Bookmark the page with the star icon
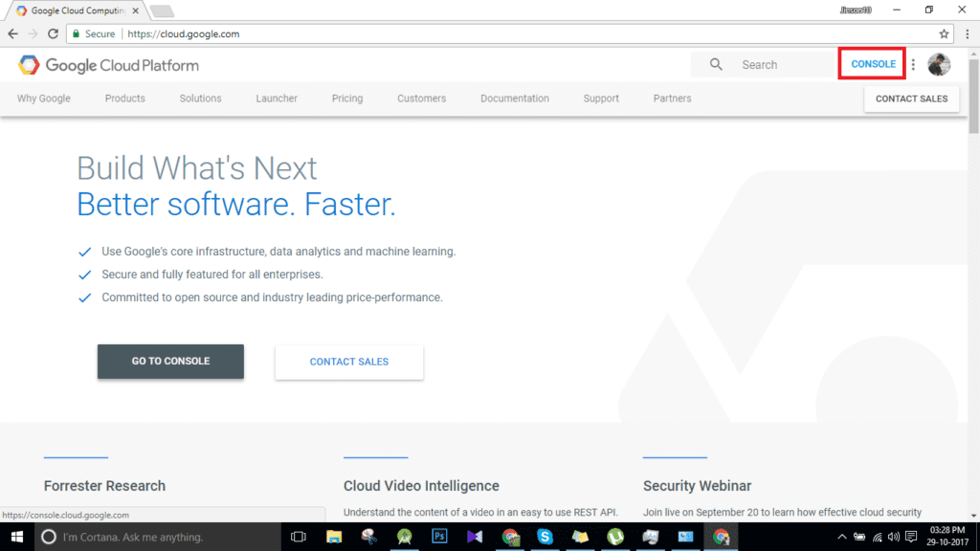Image resolution: width=980 pixels, height=551 pixels. click(x=944, y=33)
